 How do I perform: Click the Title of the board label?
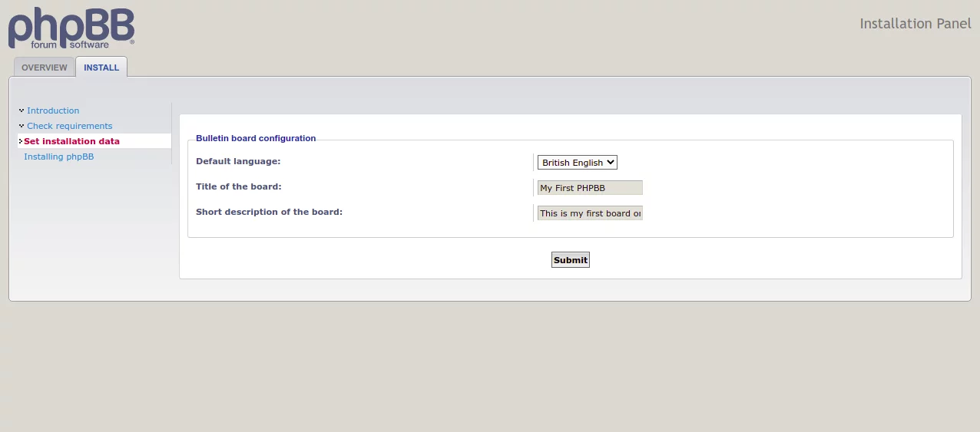pos(239,186)
